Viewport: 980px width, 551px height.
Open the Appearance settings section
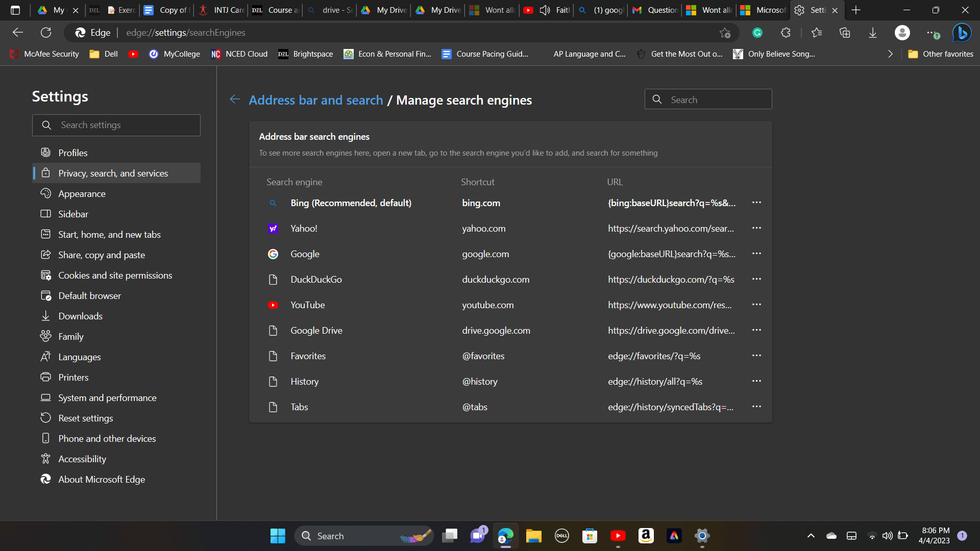pyautogui.click(x=82, y=194)
